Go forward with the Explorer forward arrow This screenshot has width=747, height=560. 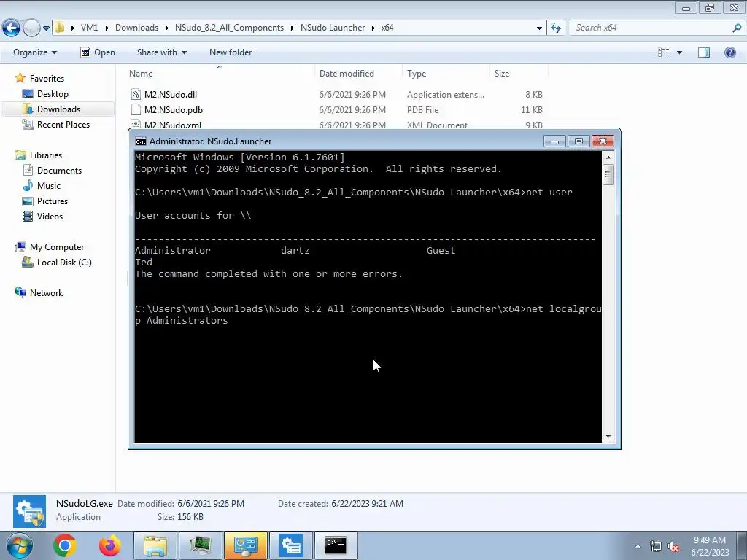tap(31, 28)
